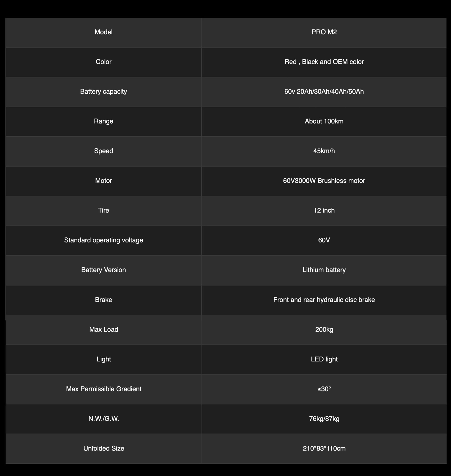Select Front and rear hydraulic disc brake
This screenshot has width=451, height=476.
pyautogui.click(x=324, y=300)
